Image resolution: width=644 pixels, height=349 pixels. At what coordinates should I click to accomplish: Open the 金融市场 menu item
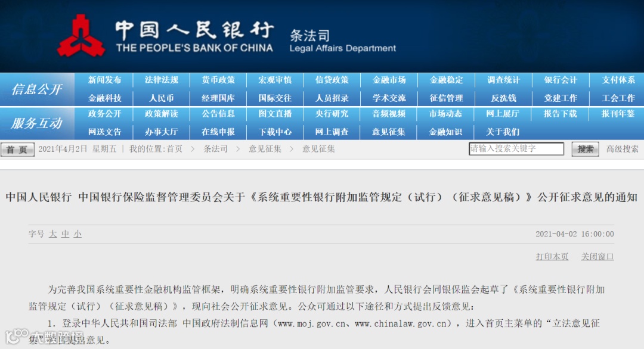[389, 80]
